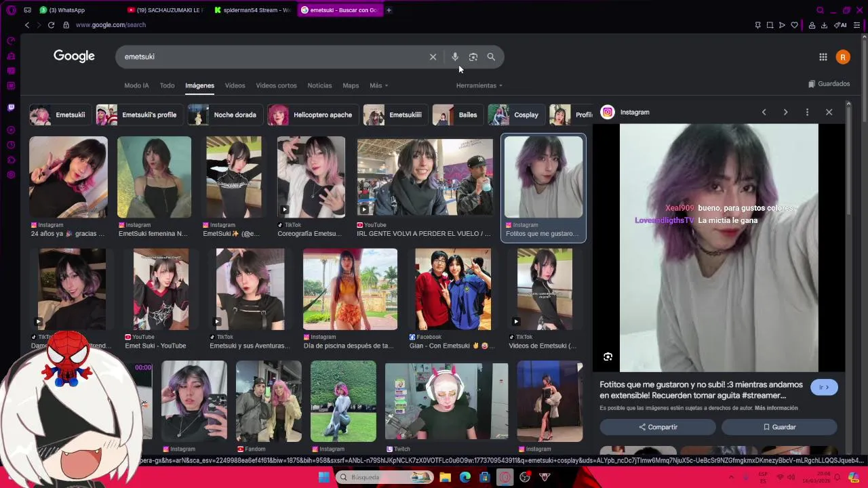
Task: Start voice search with microphone icon
Action: (455, 57)
